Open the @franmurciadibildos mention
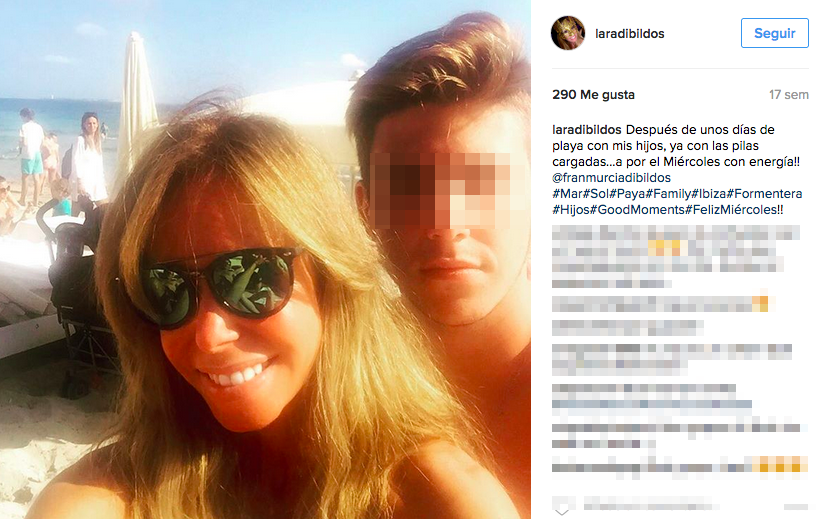The height and width of the screenshot is (519, 824). coord(611,178)
